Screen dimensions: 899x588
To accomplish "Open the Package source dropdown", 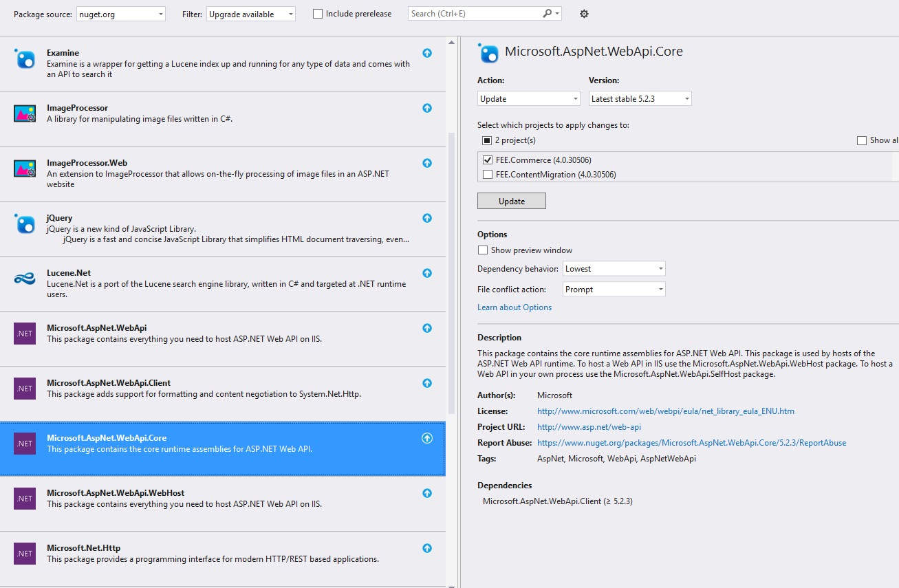I will tap(121, 14).
